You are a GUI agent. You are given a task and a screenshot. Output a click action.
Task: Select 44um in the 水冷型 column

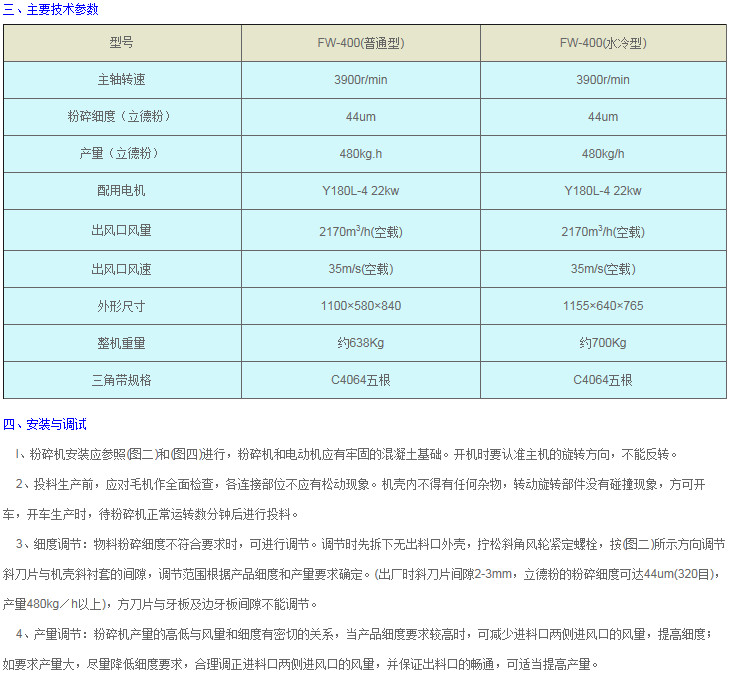click(x=603, y=116)
